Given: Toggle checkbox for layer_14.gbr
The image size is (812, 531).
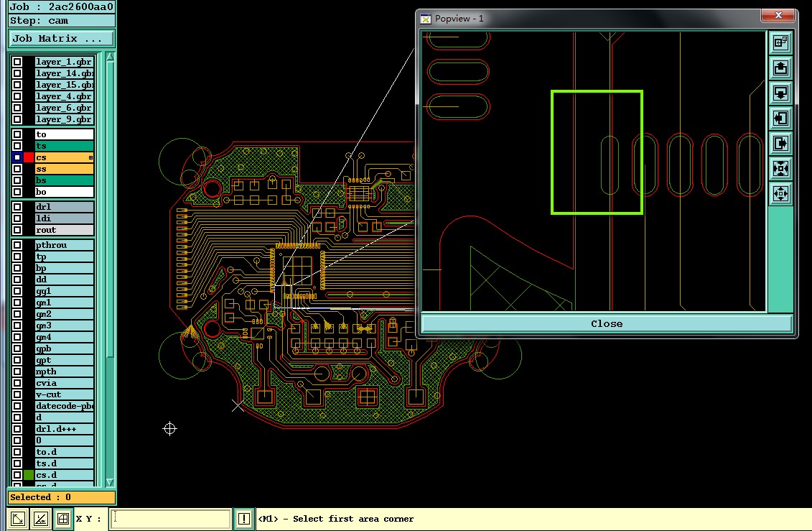Looking at the screenshot, I should pyautogui.click(x=17, y=73).
